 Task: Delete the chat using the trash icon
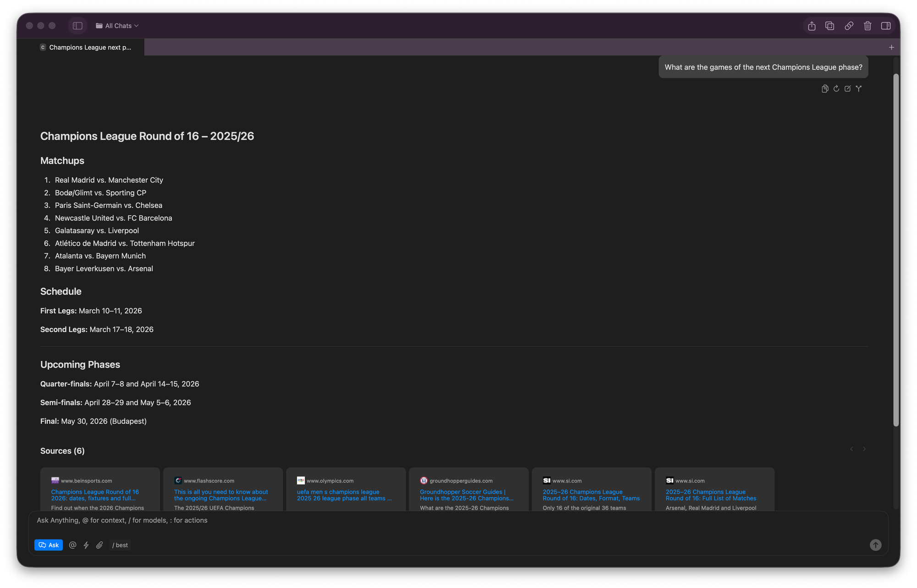[x=867, y=26]
